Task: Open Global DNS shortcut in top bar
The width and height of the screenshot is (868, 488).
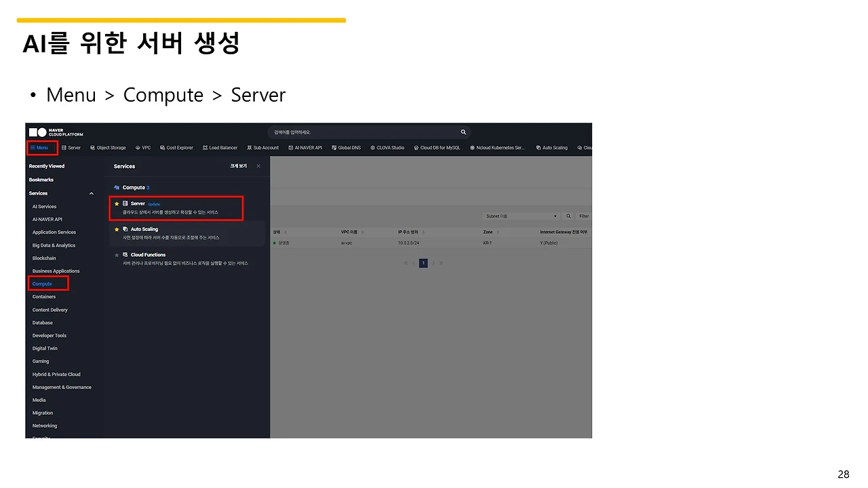Action: [x=346, y=148]
